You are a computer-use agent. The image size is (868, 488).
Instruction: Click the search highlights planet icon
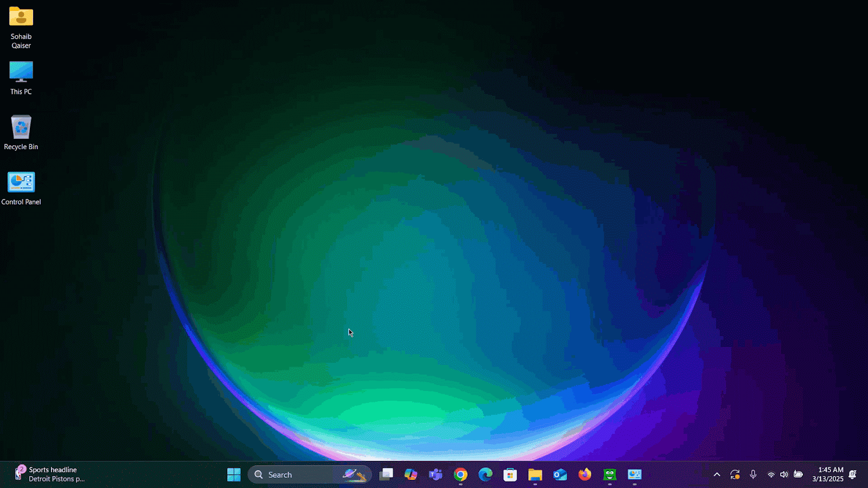[355, 474]
